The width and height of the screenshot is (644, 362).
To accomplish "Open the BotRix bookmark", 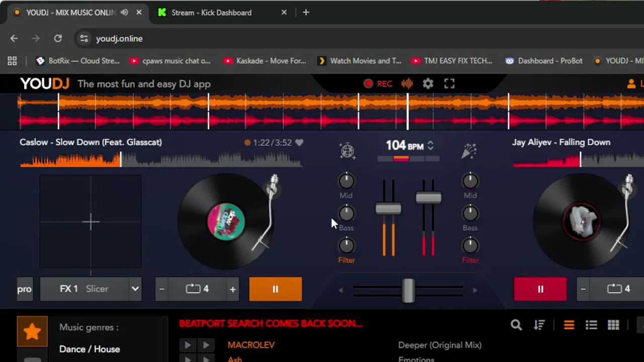I will 78,61.
